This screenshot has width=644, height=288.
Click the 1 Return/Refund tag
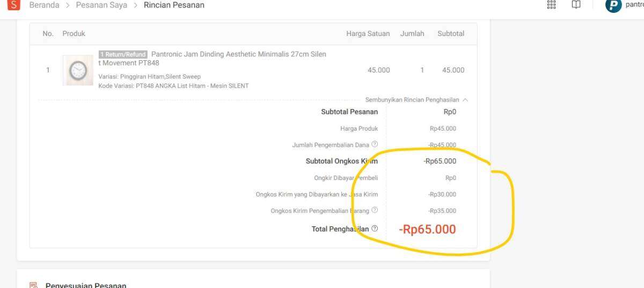[x=123, y=54]
